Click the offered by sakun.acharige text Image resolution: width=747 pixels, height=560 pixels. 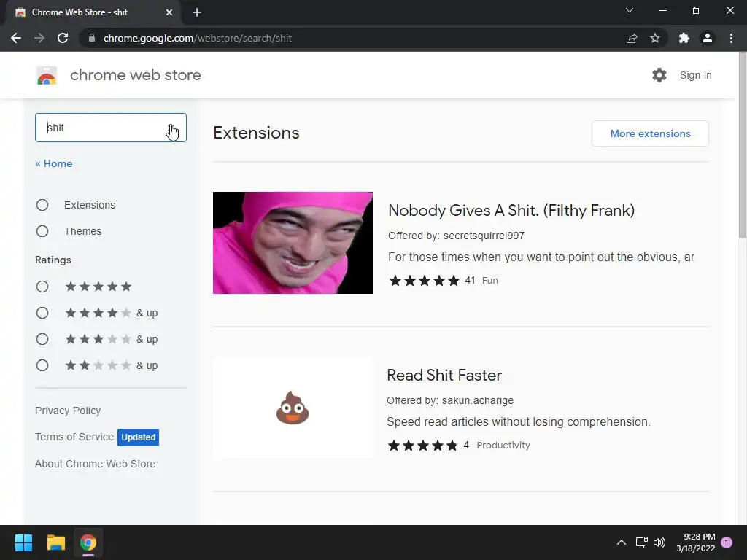coord(450,400)
